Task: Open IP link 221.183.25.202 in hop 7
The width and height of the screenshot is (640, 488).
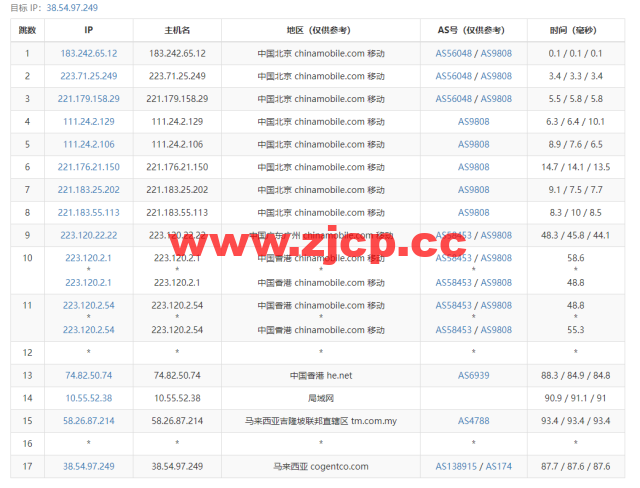Action: (x=89, y=190)
